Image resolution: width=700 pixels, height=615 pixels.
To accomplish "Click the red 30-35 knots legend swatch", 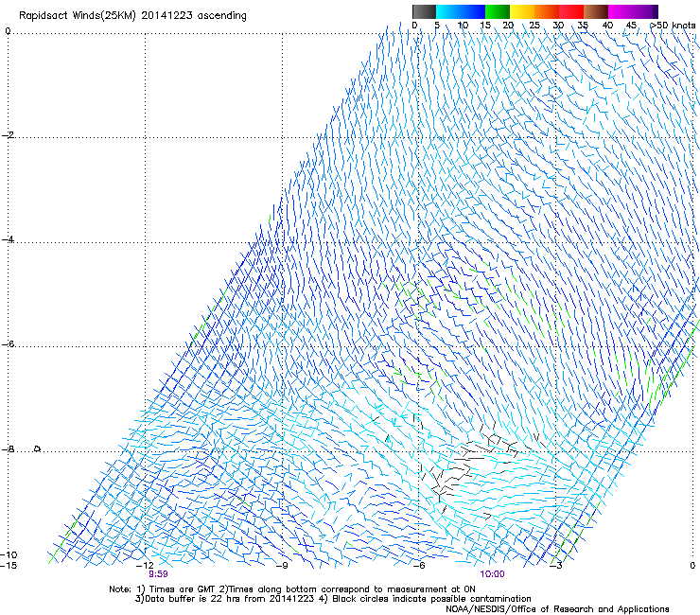I will [x=571, y=11].
